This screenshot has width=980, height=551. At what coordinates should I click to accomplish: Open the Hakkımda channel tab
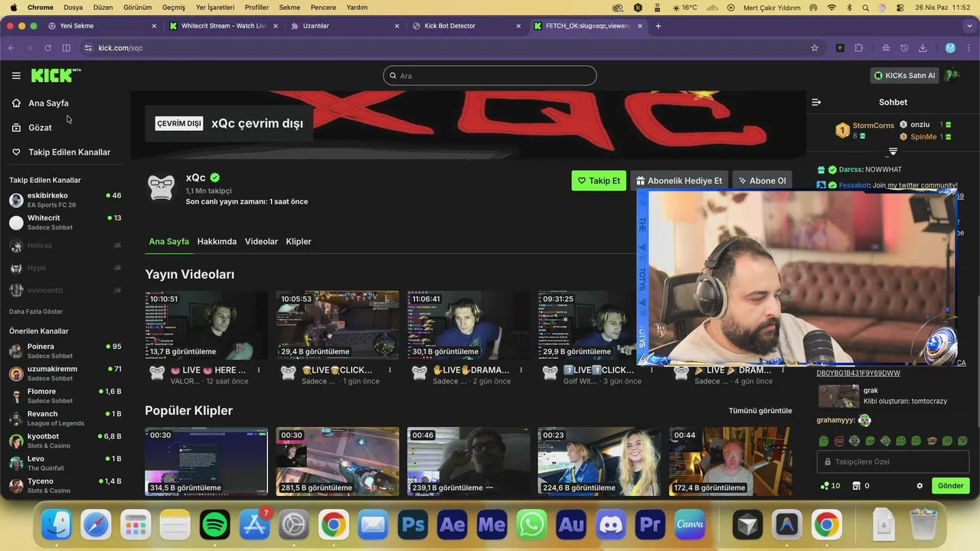click(x=217, y=241)
